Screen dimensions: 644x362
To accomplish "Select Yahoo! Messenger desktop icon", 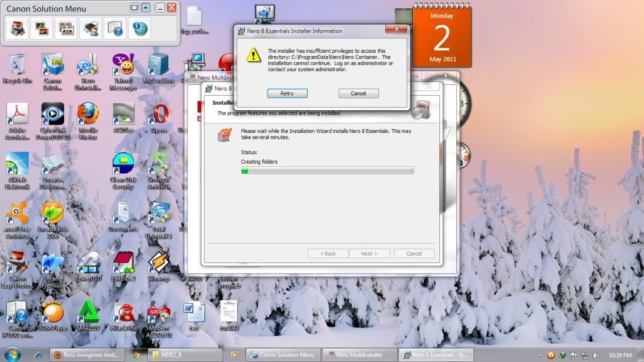I will point(123,72).
